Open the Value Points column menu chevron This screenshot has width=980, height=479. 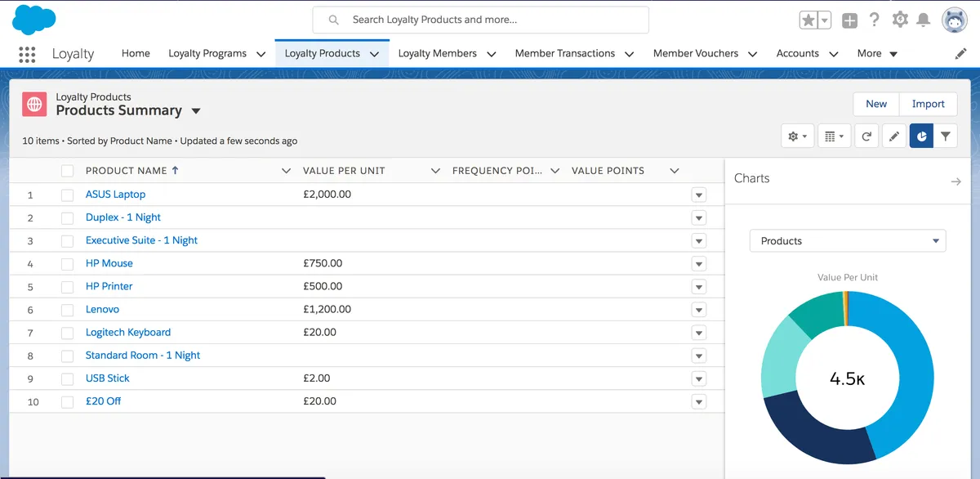[675, 171]
